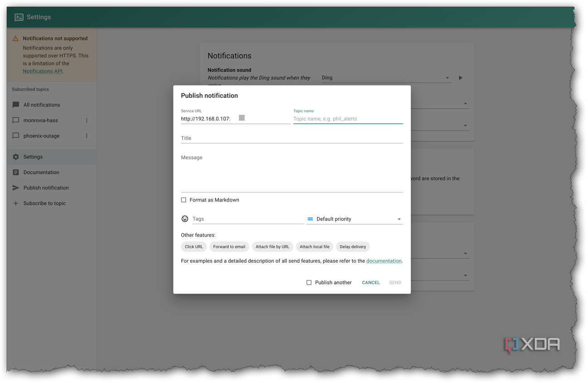The height and width of the screenshot is (383, 588).
Task: Click the priority equals icon
Action: point(310,219)
